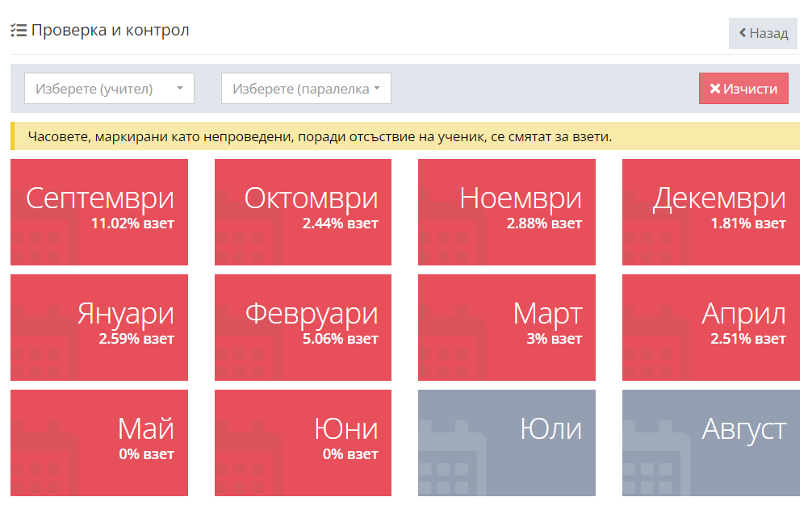
Task: Open the Март month card
Action: [507, 328]
